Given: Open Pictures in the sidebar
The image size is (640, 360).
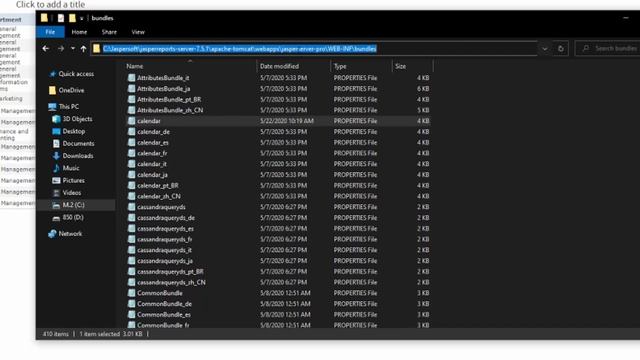Looking at the screenshot, I should coord(73,180).
